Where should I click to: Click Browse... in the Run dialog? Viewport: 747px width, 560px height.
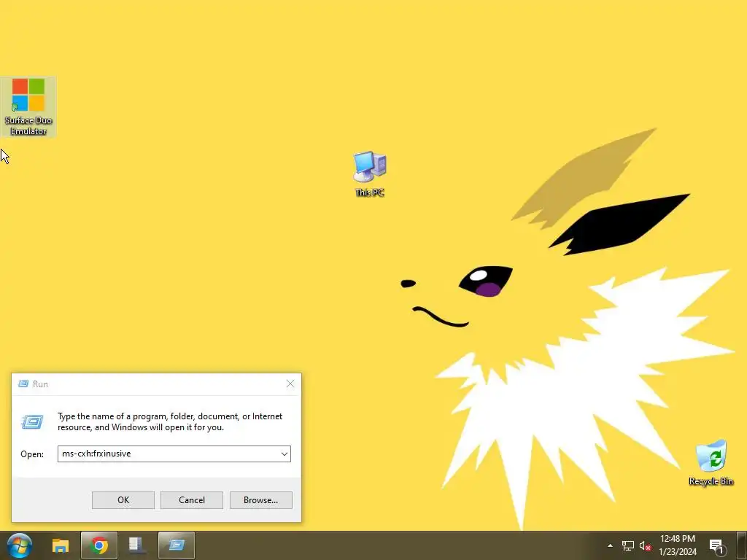tap(260, 500)
